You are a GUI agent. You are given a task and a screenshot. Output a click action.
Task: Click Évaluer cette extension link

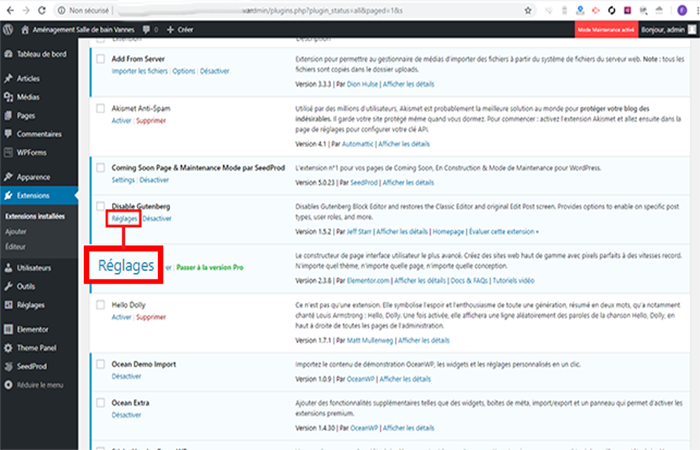point(504,232)
